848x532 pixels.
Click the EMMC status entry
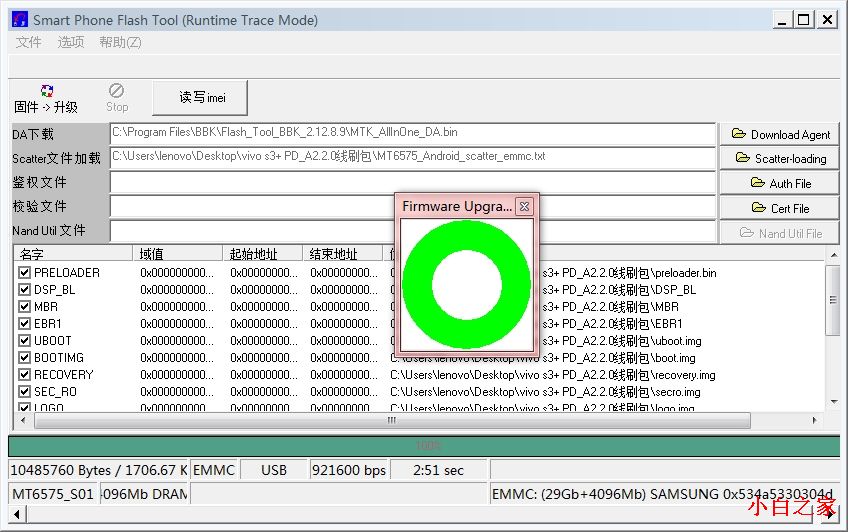214,470
